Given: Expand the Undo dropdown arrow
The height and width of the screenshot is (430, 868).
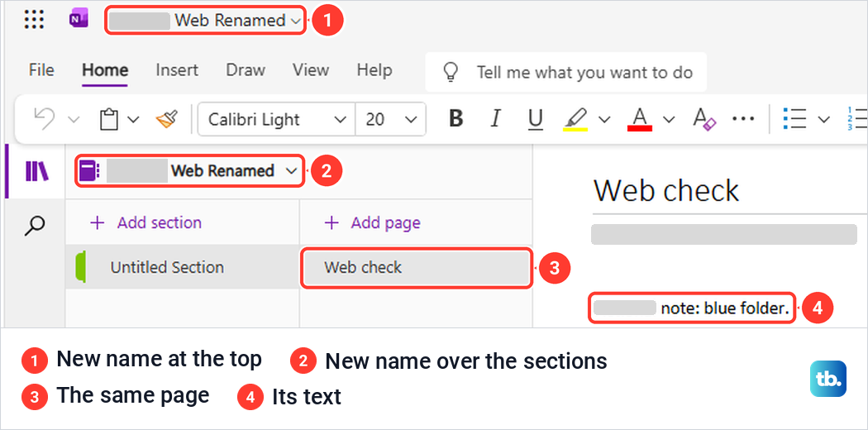Looking at the screenshot, I should coord(73,119).
